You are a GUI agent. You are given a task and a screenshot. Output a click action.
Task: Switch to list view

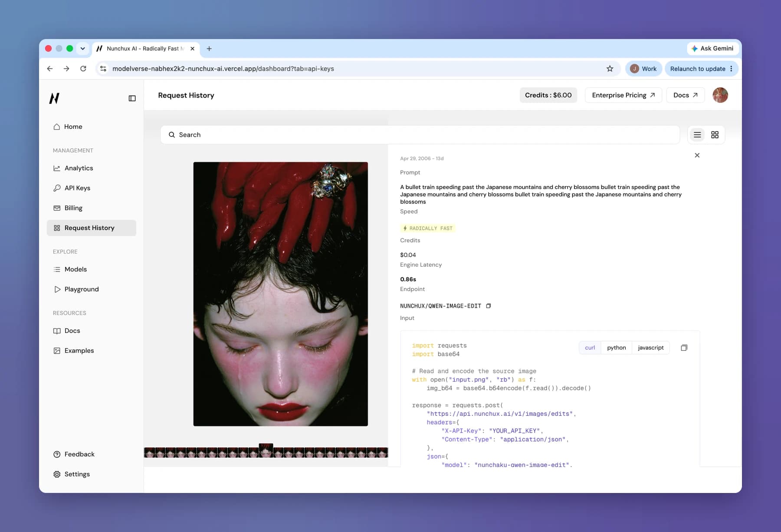tap(697, 135)
